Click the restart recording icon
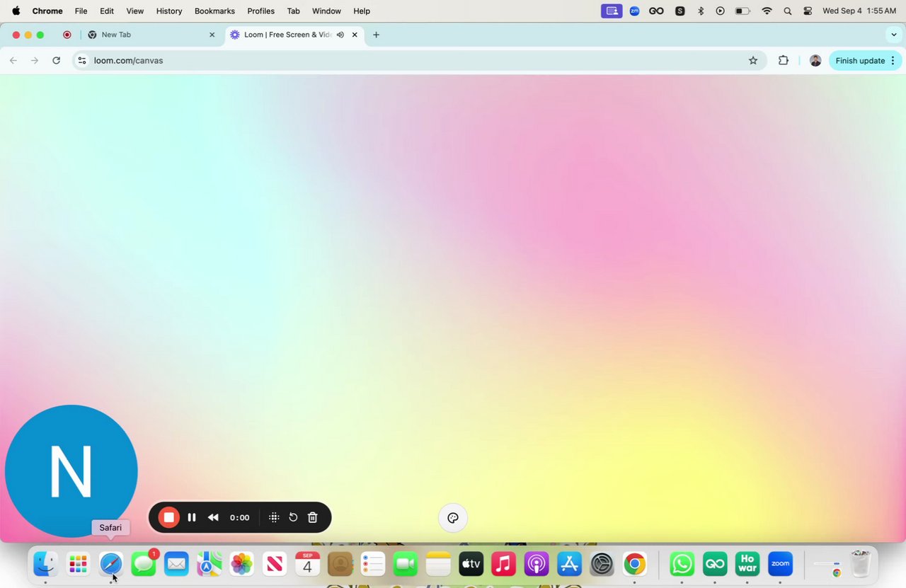 tap(293, 517)
